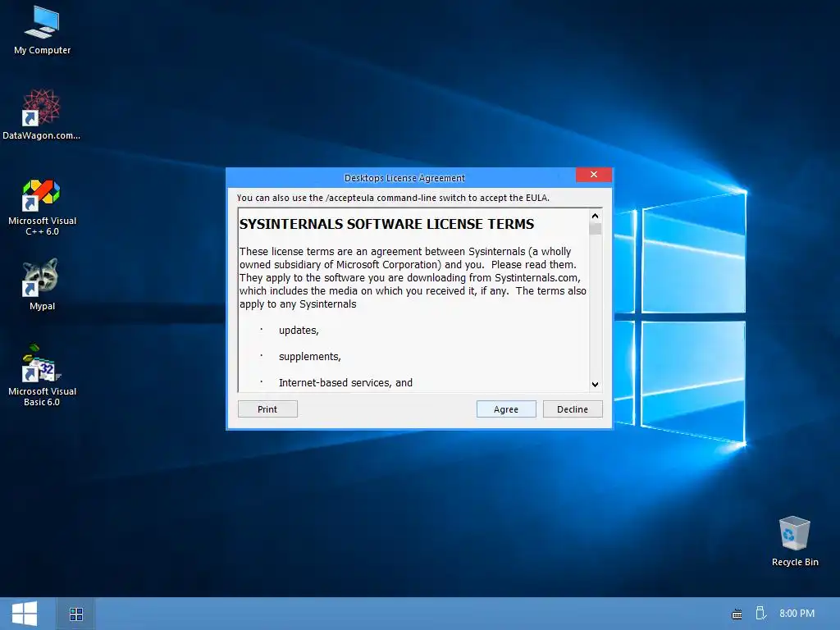
Task: Click the 'supplements,' bullet text
Action: (309, 357)
